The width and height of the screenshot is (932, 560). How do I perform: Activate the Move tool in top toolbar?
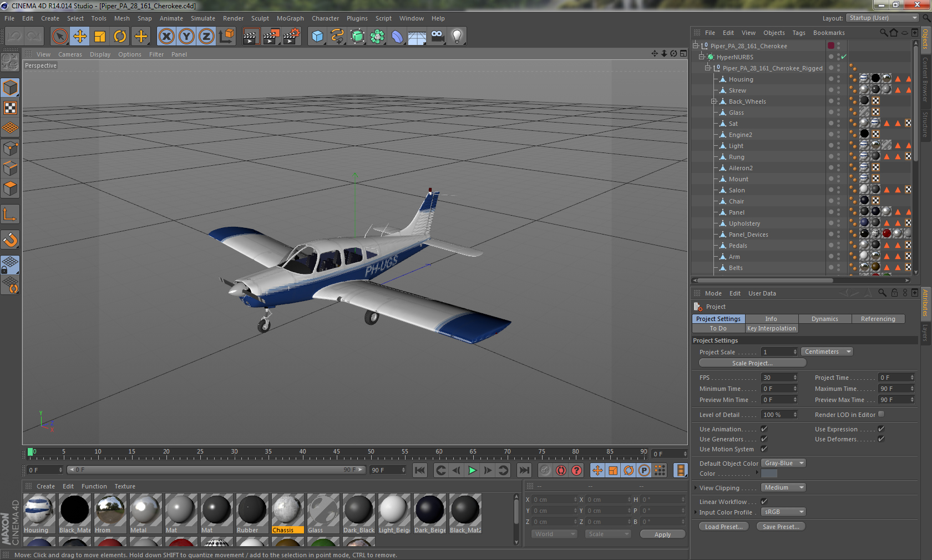coord(80,37)
